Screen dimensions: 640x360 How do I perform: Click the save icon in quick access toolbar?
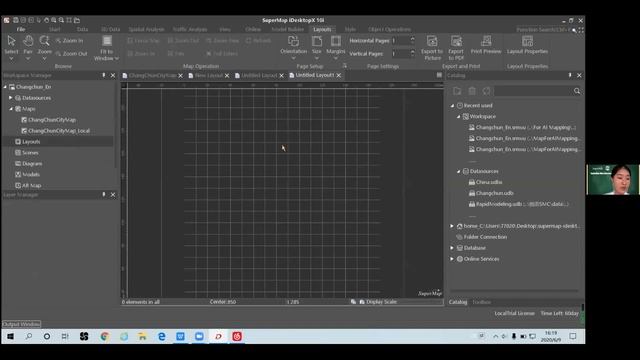coord(16,20)
